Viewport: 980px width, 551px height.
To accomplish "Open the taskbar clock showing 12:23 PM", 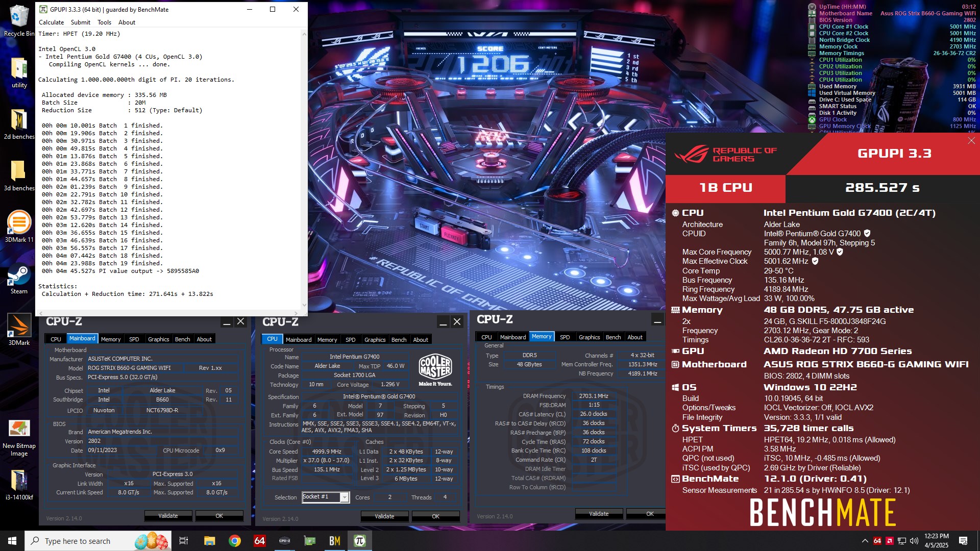I will tap(936, 541).
